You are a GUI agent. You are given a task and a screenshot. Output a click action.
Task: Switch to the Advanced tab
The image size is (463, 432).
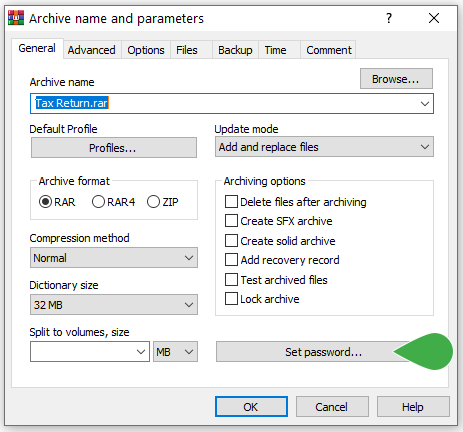tap(92, 50)
